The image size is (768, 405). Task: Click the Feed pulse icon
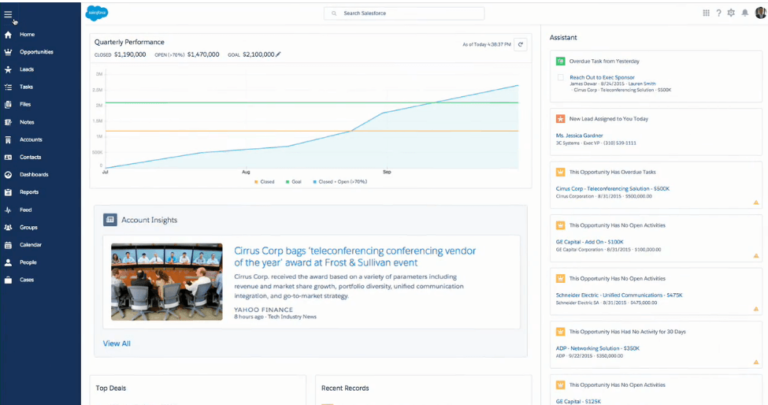pos(8,210)
